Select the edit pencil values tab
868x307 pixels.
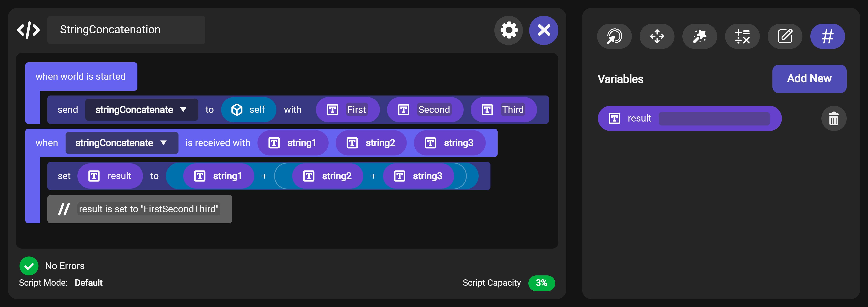[x=785, y=36]
